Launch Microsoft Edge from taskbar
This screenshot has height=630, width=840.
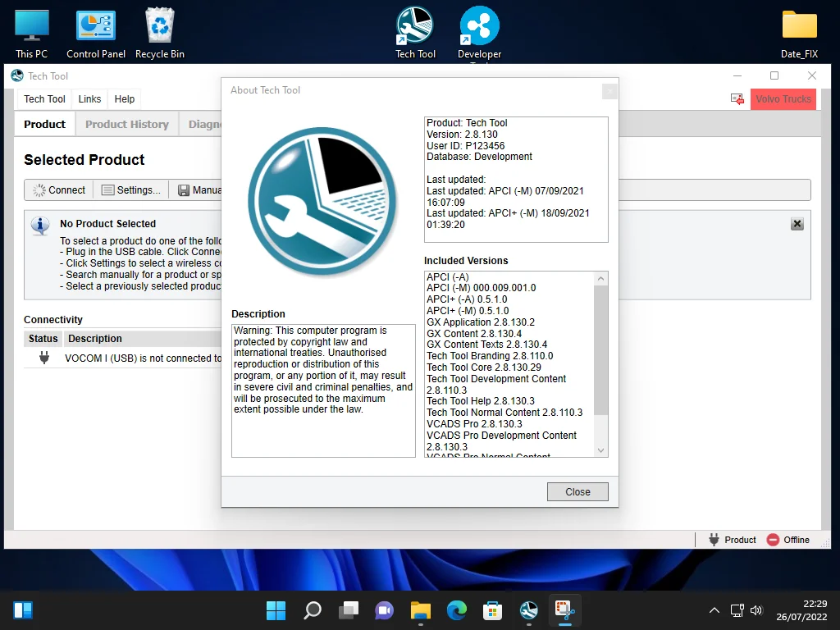456,610
